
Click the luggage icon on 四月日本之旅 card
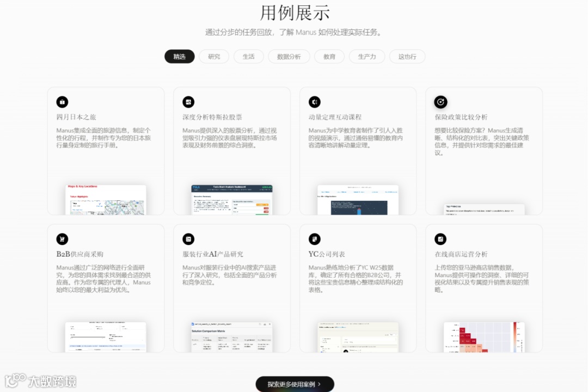pyautogui.click(x=62, y=102)
